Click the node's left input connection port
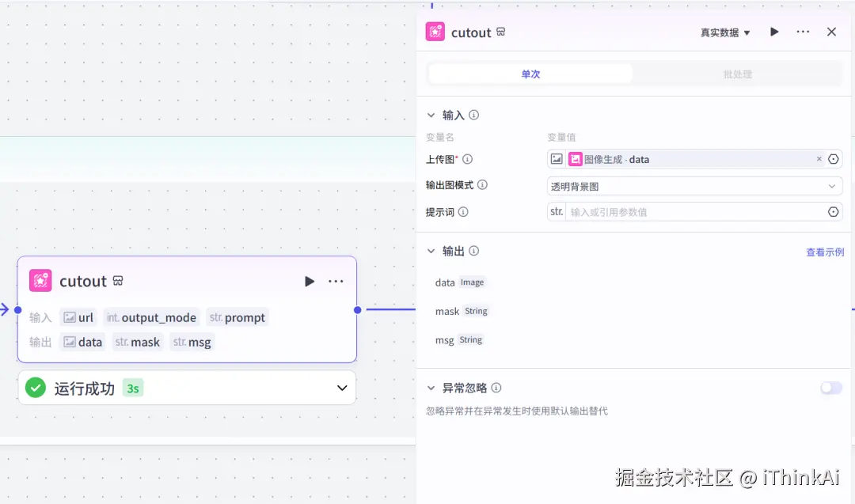This screenshot has height=504, width=855. 18,309
